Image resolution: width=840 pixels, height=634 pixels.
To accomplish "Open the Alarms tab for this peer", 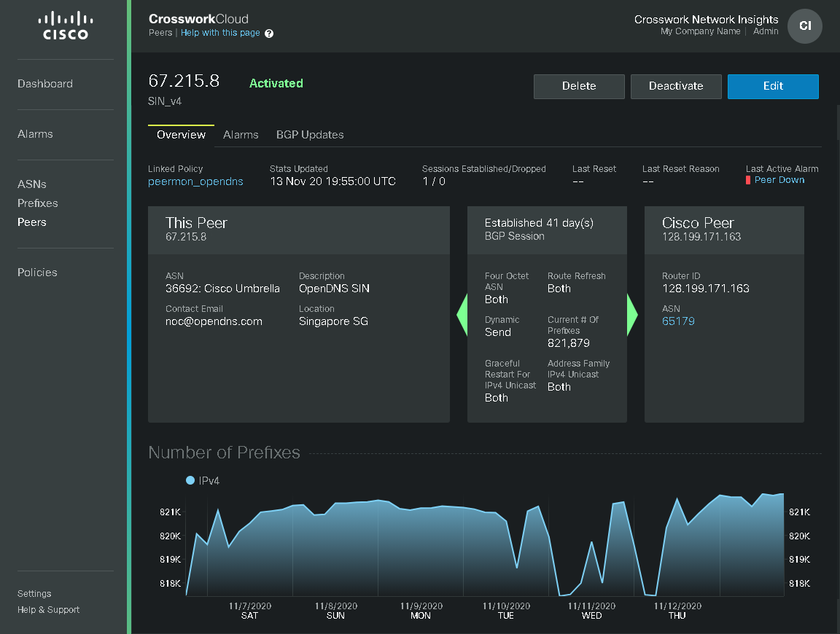I will [x=241, y=135].
